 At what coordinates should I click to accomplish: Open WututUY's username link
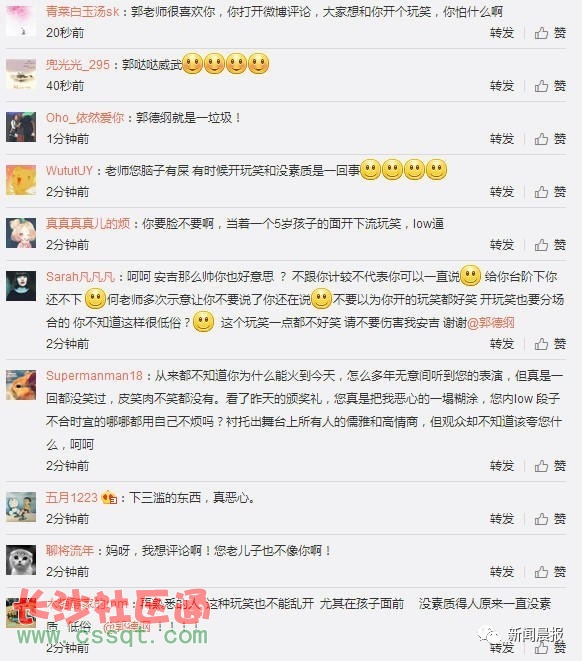(x=69, y=171)
